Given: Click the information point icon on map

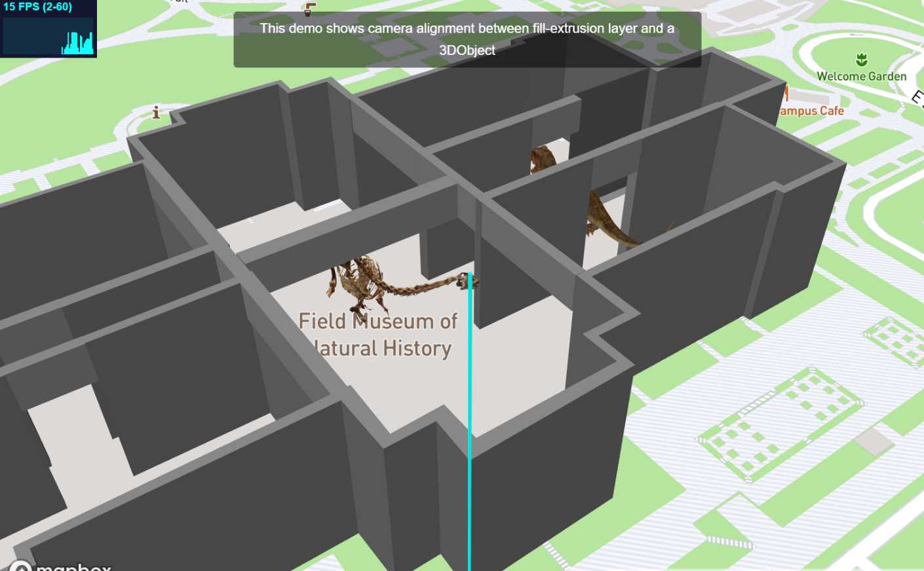Looking at the screenshot, I should pyautogui.click(x=156, y=113).
